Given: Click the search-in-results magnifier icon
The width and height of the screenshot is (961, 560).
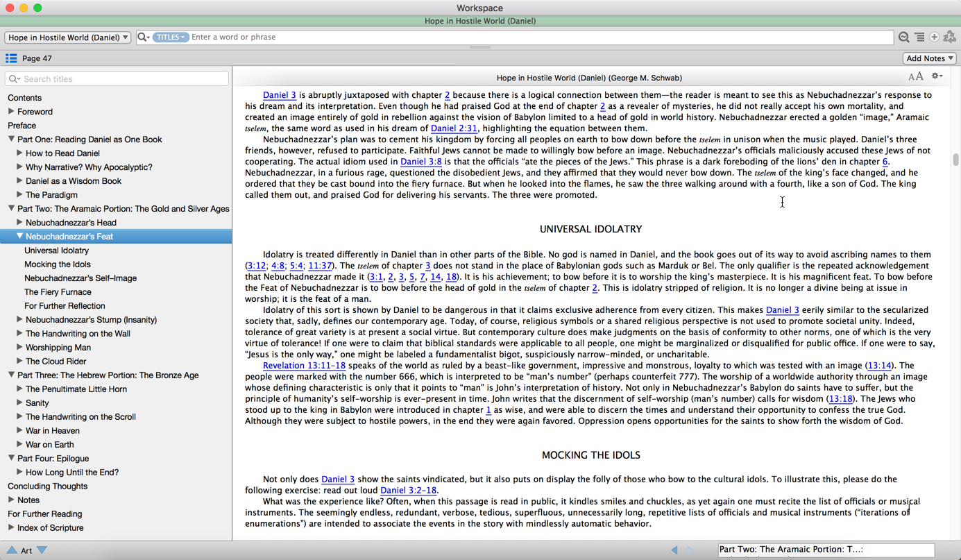Looking at the screenshot, I should (x=903, y=37).
